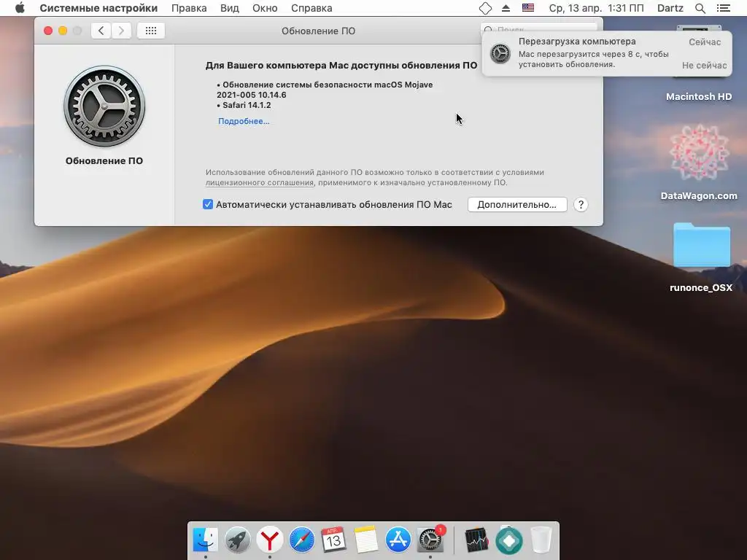Open Notification Center list icon

coord(723,8)
